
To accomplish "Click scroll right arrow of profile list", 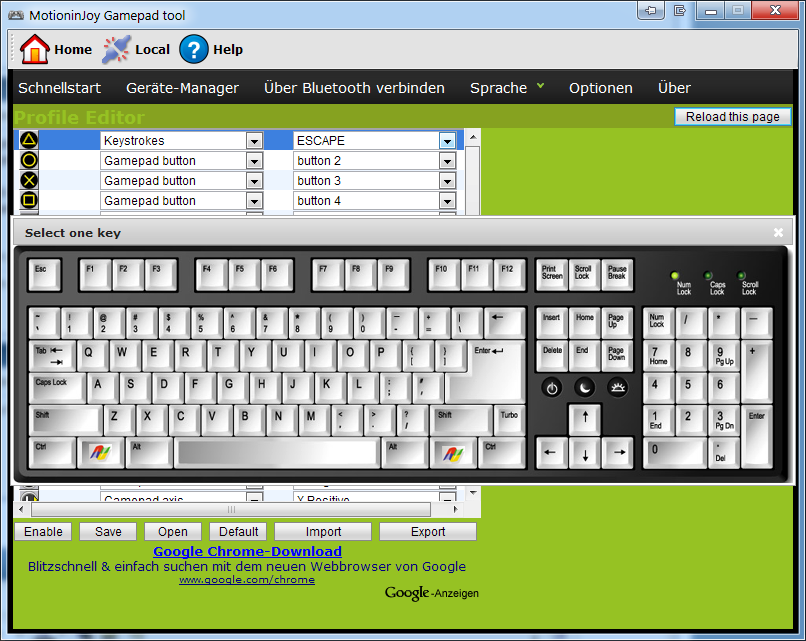I will [x=455, y=509].
